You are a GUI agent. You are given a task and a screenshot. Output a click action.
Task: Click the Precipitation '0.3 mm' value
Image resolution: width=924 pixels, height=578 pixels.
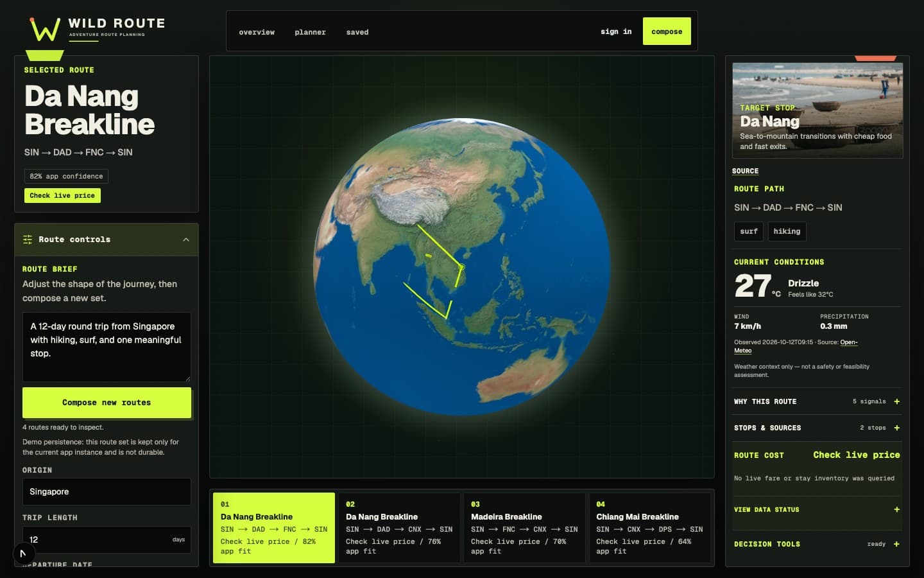[834, 326]
